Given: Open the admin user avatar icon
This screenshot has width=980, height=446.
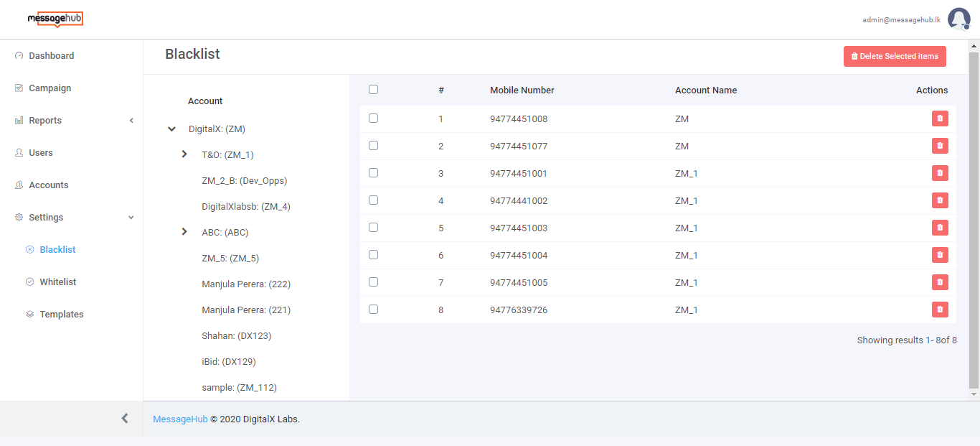Looking at the screenshot, I should click(958, 19).
